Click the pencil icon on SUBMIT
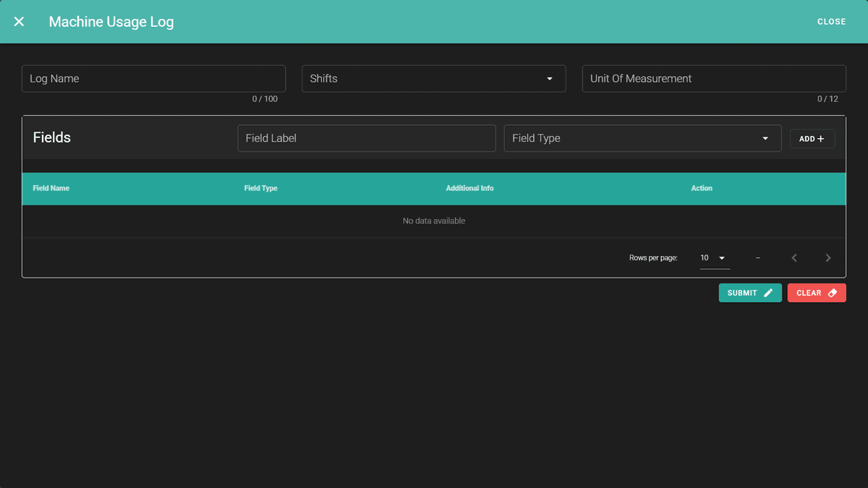The width and height of the screenshot is (868, 488). [x=768, y=293]
